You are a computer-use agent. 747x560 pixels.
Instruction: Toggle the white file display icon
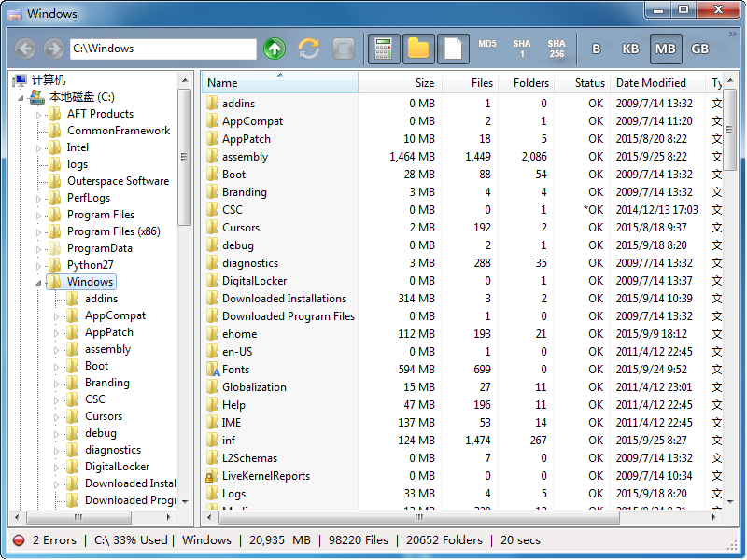point(453,49)
